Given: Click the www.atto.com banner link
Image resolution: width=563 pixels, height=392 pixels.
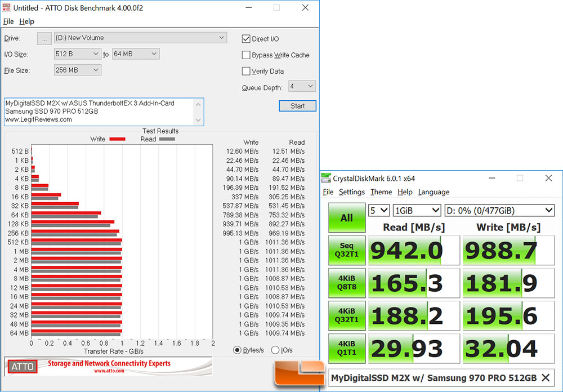Looking at the screenshot, I should point(109,371).
